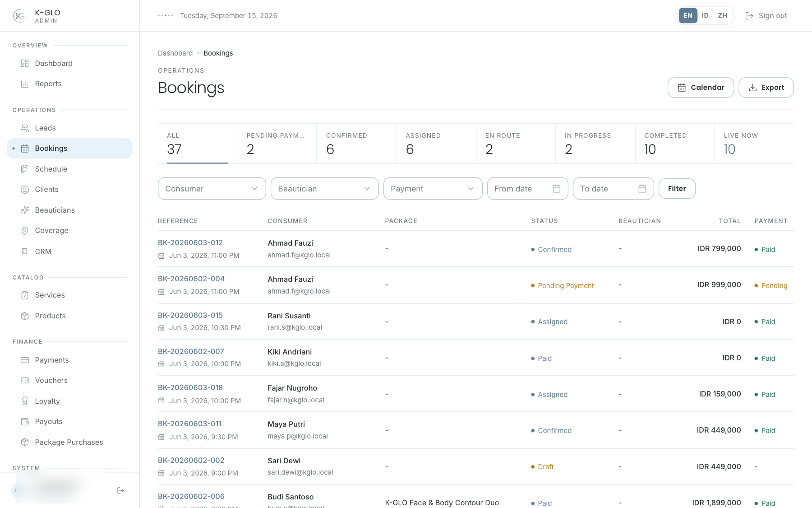Open the Calendar view button
Image resolution: width=812 pixels, height=508 pixels.
tap(701, 88)
